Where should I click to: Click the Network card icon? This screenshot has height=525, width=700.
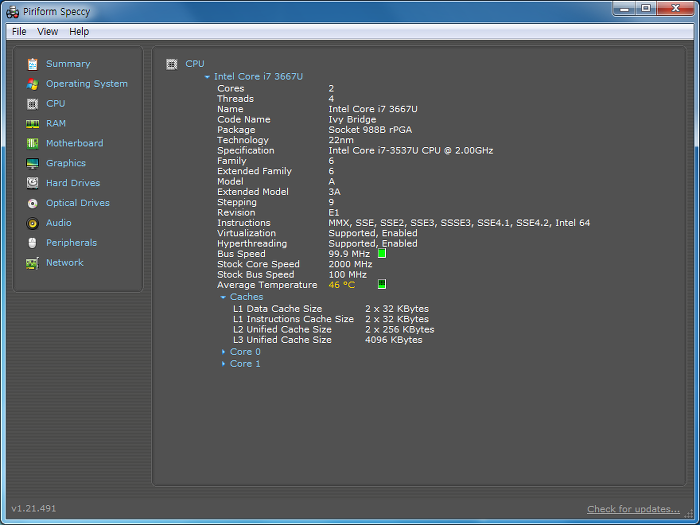click(32, 263)
